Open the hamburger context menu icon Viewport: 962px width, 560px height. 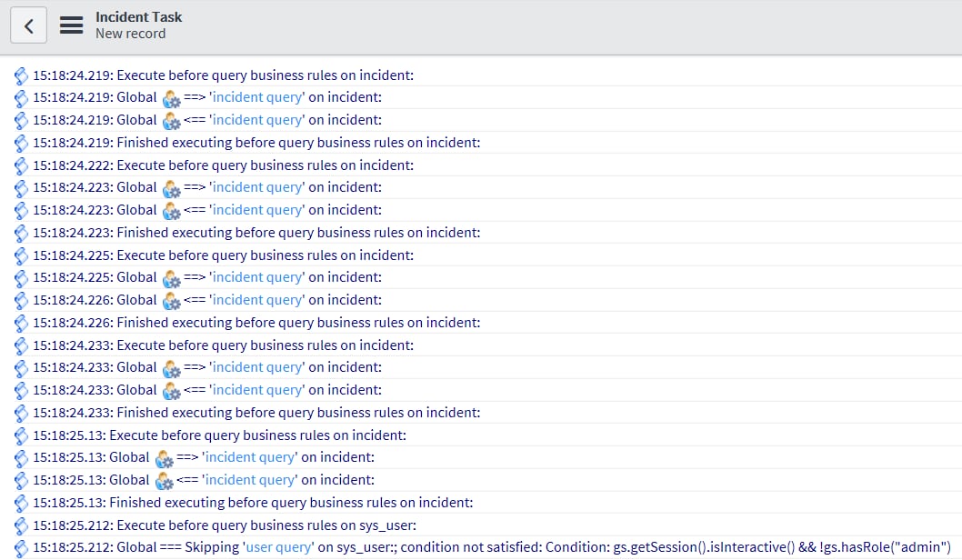(71, 25)
